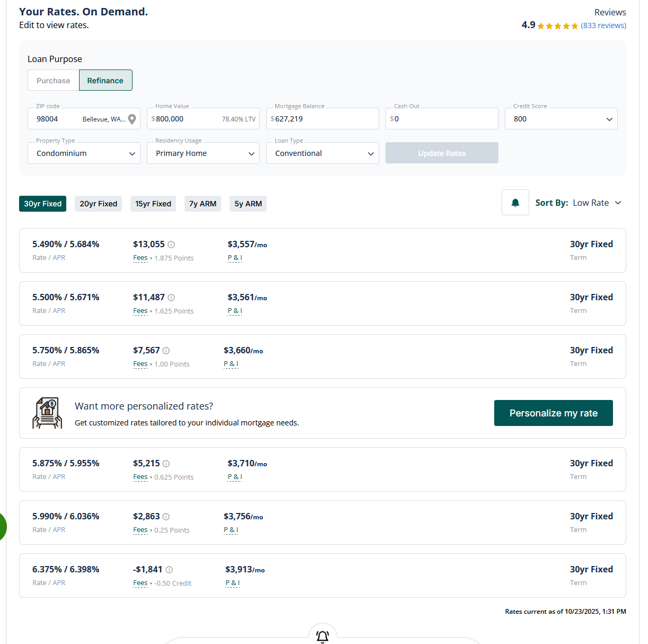Click info icon next to -$1,841 credit
This screenshot has height=644, width=648.
[169, 570]
